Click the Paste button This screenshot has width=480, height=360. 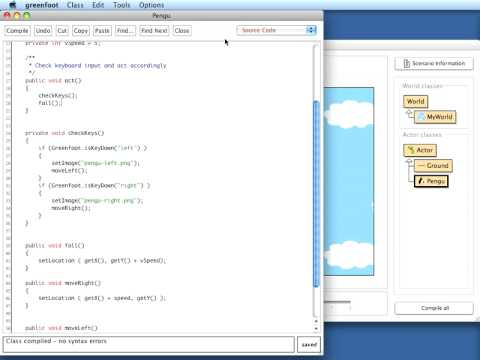point(102,30)
